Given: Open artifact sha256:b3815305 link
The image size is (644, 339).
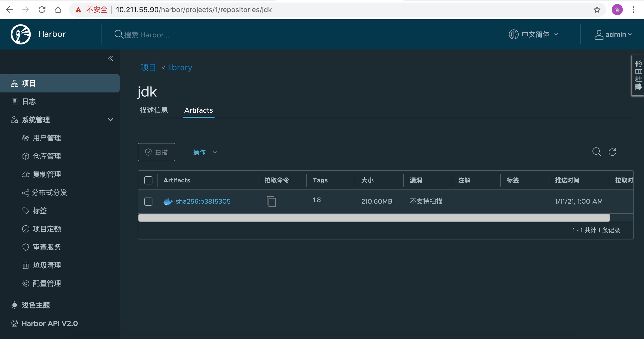Looking at the screenshot, I should pos(203,201).
